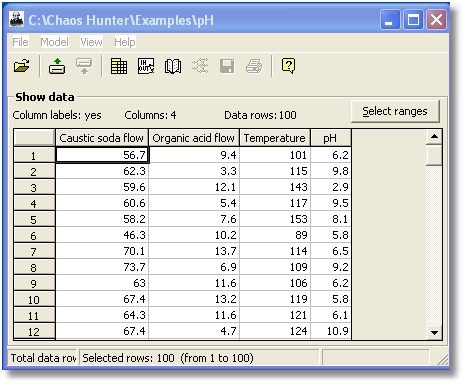
Task: Select row header 7
Action: 34,251
